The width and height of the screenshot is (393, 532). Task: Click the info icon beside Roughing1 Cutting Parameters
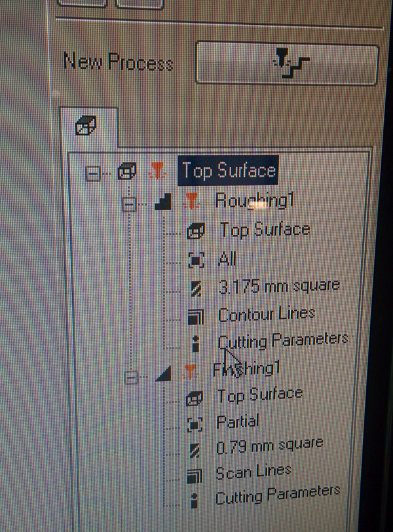pyautogui.click(x=195, y=344)
